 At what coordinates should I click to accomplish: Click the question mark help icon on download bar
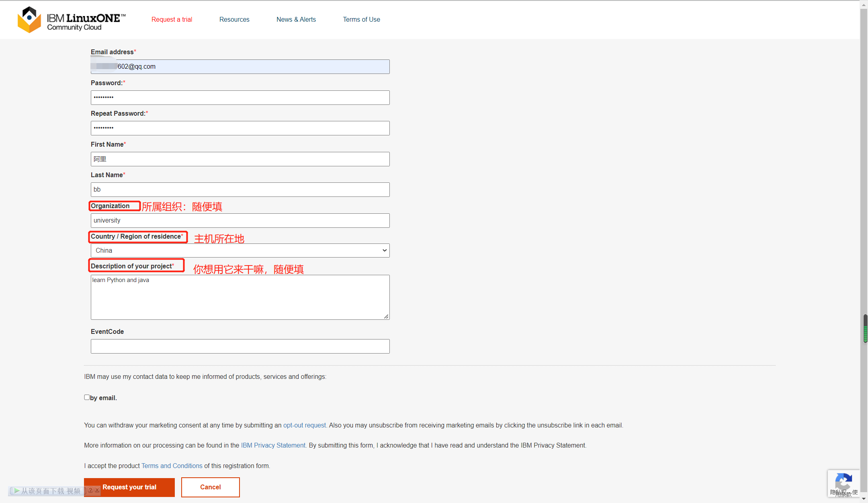pyautogui.click(x=91, y=490)
